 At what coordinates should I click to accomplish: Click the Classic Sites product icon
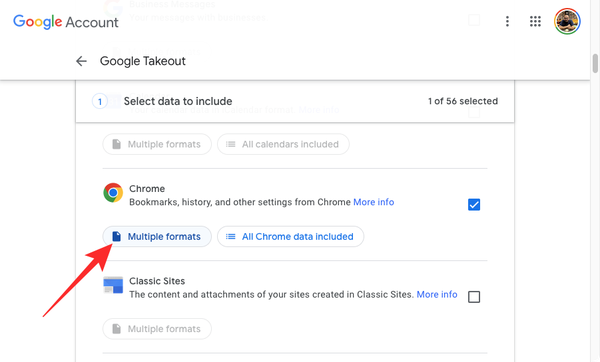click(x=113, y=285)
